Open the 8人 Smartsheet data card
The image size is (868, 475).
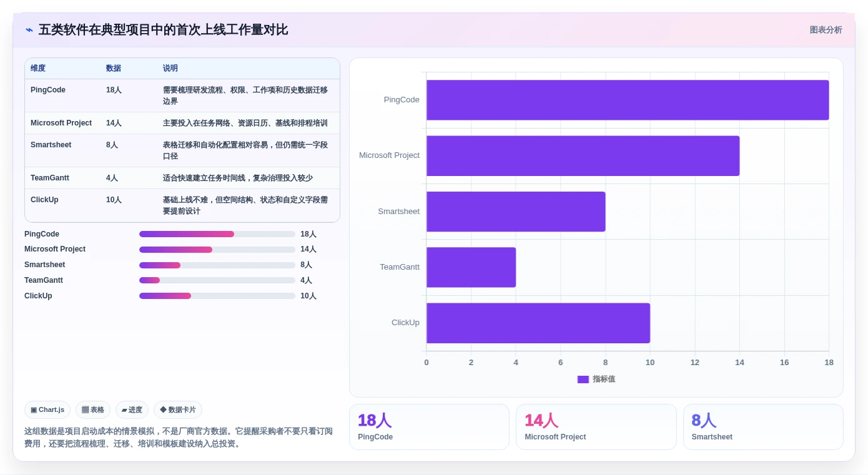point(763,427)
